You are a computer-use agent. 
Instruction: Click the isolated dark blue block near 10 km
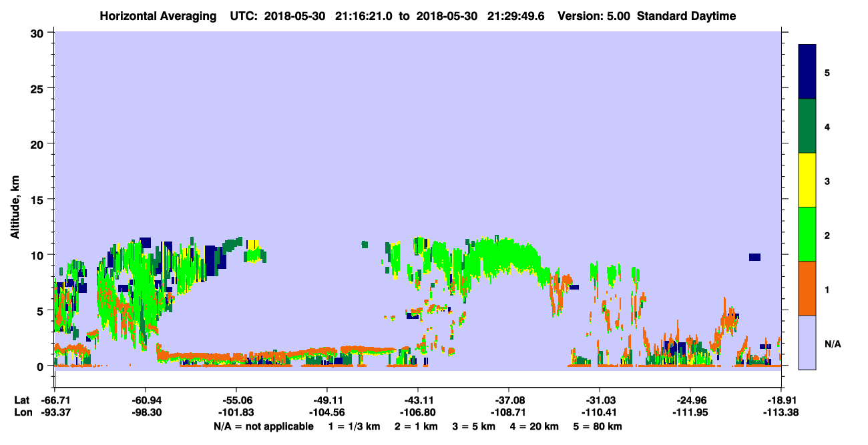tap(754, 257)
